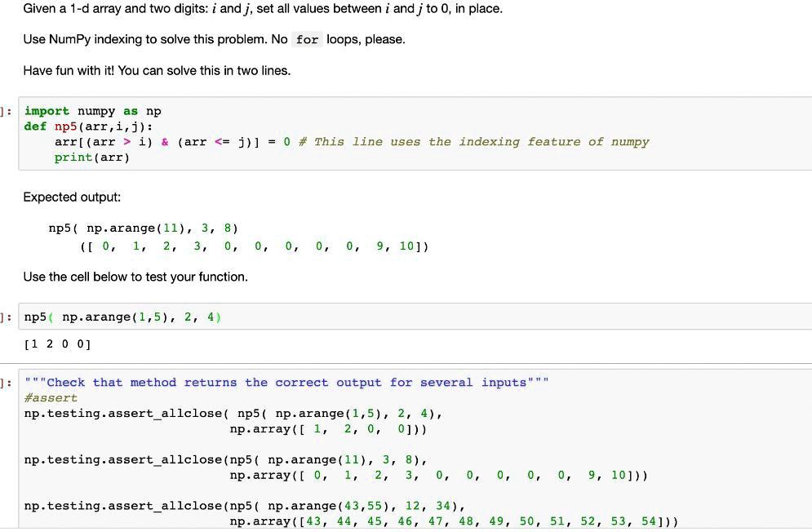This screenshot has height=532, width=812.
Task: Click the docstring 'Check that method returns the correct output'
Action: tap(287, 383)
